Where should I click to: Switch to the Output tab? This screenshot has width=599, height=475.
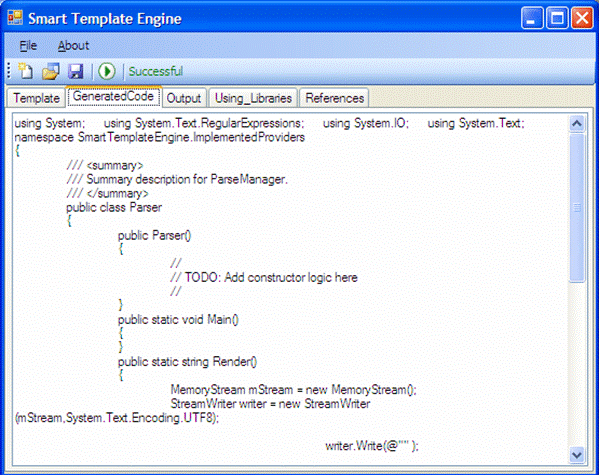point(184,98)
